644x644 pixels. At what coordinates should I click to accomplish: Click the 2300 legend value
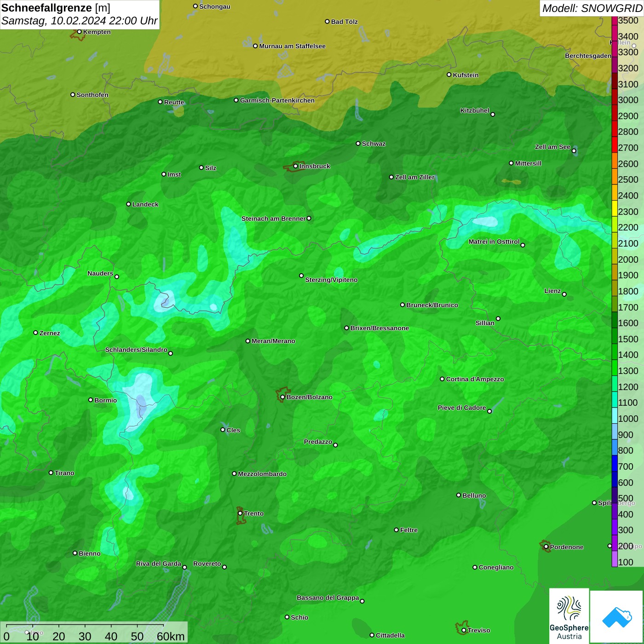(628, 212)
